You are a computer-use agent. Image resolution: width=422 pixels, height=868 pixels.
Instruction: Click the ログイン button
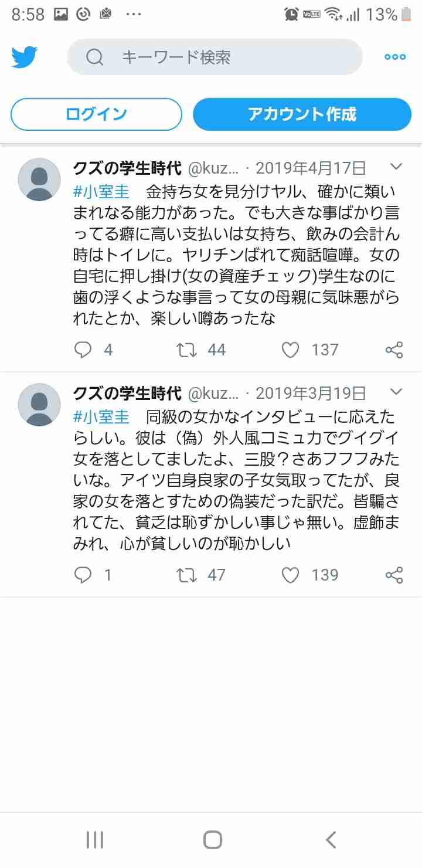click(x=96, y=114)
